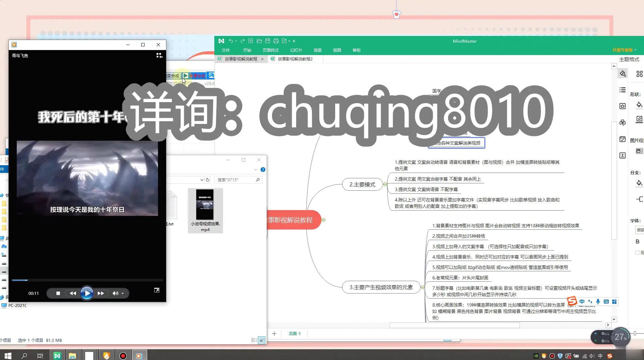Open a file with MindMaster's folder icon
Screen dimensions: 644x360
pos(259,41)
